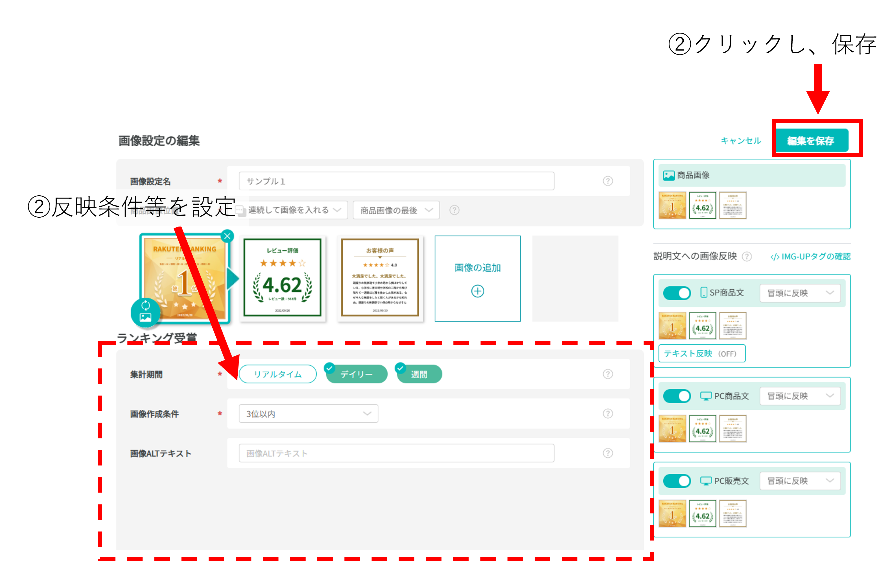Click the X icon on ranking image
The height and width of the screenshot is (588, 892).
tap(227, 236)
